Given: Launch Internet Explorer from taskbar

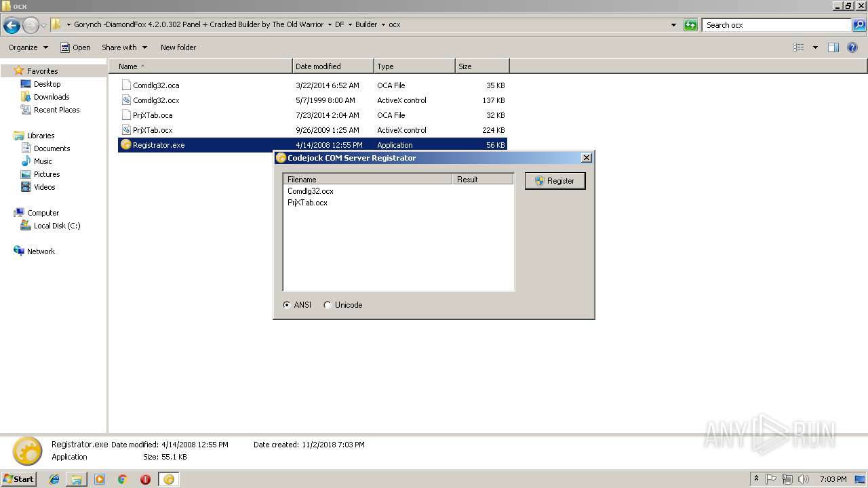Looking at the screenshot, I should [55, 479].
